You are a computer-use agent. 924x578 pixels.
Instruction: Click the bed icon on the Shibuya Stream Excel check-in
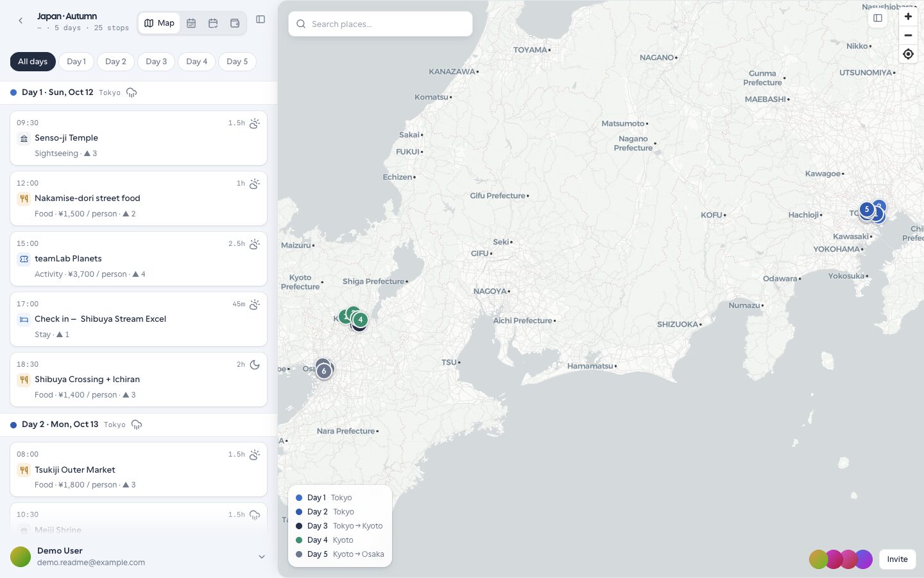point(24,319)
